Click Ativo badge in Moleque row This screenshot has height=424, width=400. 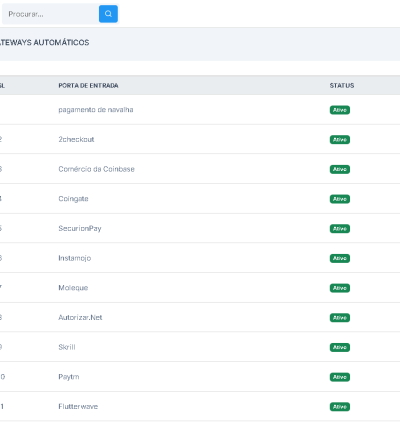tap(340, 288)
